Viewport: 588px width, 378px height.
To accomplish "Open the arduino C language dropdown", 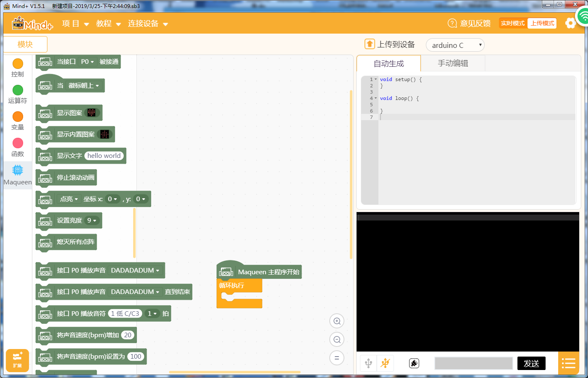I will pos(455,45).
